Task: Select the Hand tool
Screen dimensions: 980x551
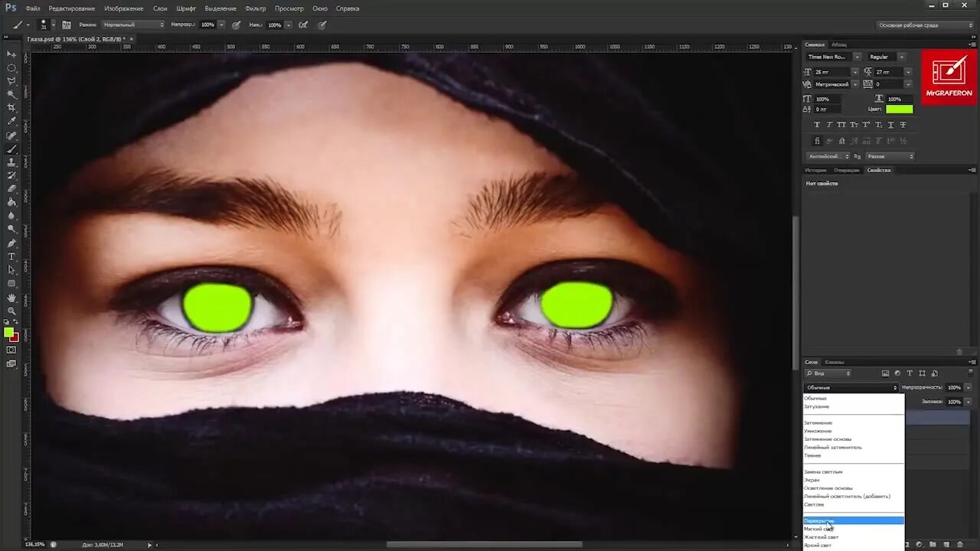Action: coord(11,297)
